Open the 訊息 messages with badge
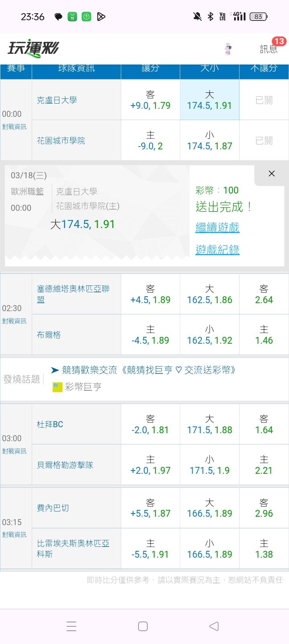This screenshot has width=289, height=644. click(x=269, y=49)
